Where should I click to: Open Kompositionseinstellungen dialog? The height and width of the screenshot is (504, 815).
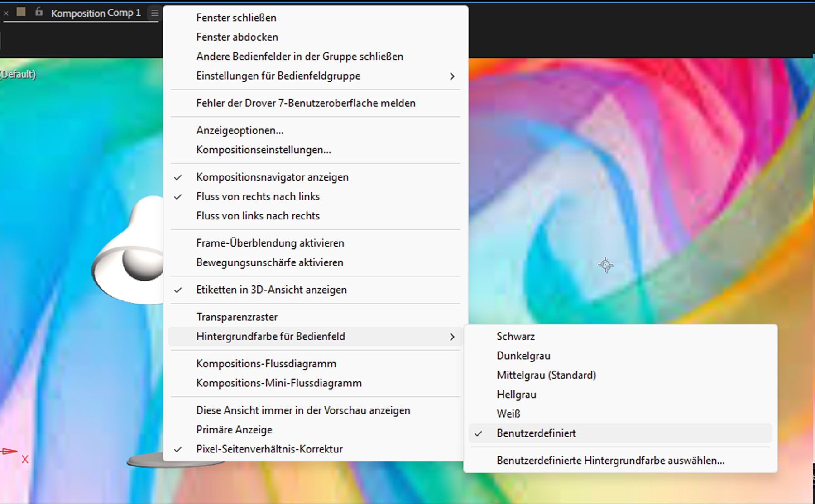click(264, 150)
